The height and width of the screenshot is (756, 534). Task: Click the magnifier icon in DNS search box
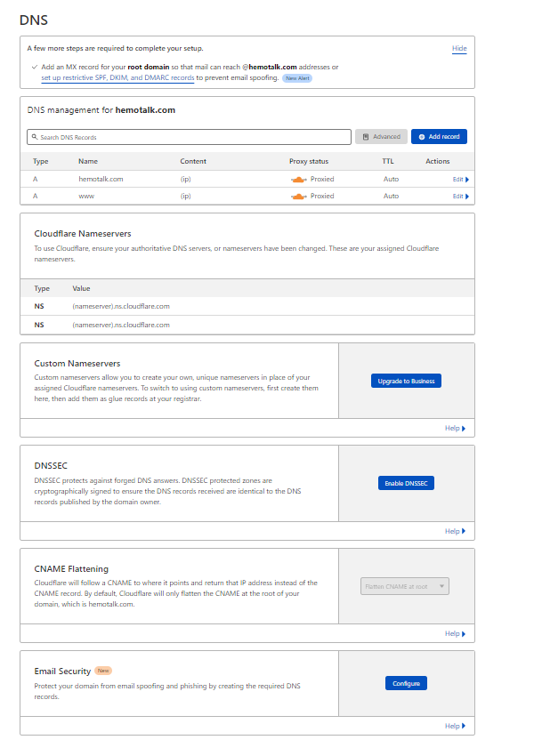[34, 137]
